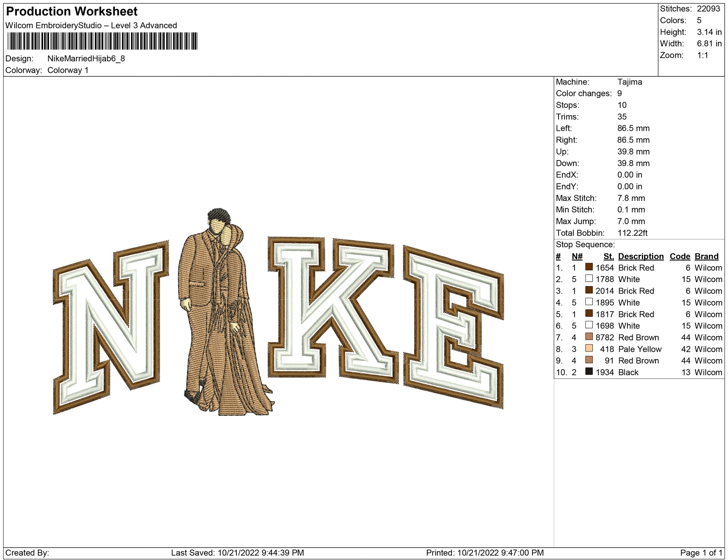Click the Production Worksheet heading
Viewport: 728px width, 560px height.
[72, 12]
